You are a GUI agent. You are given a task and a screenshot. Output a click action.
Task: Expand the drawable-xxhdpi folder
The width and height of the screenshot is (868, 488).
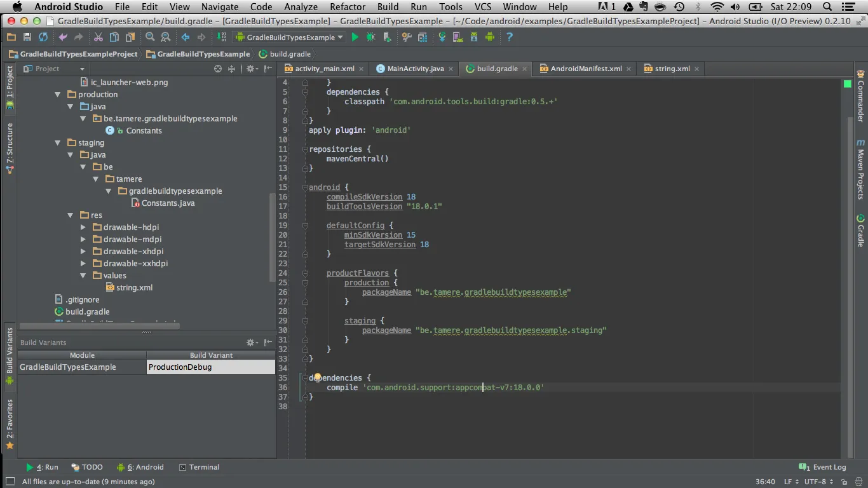click(83, 264)
